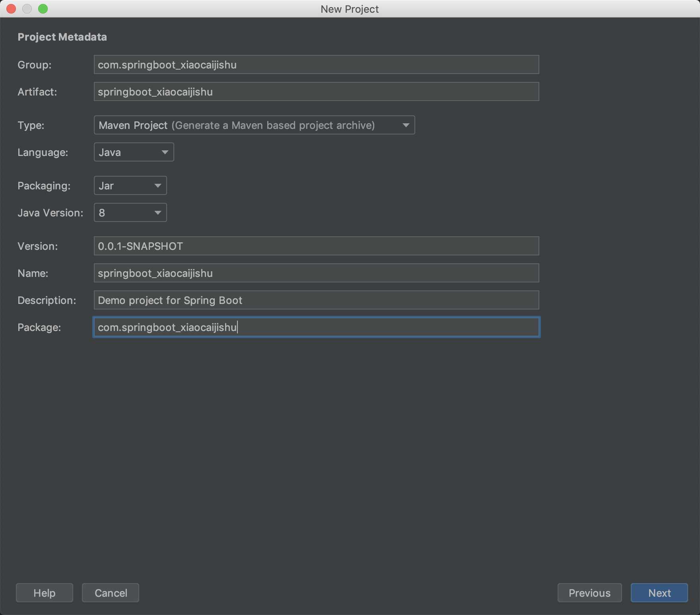The width and height of the screenshot is (700, 615).
Task: Click the 'Name:' label
Action: click(33, 273)
